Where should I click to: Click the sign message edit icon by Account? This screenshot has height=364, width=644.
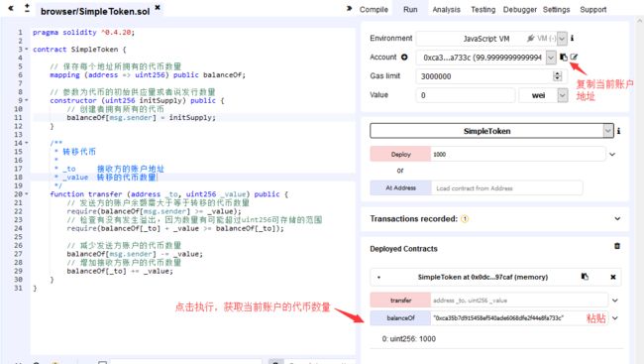point(574,58)
